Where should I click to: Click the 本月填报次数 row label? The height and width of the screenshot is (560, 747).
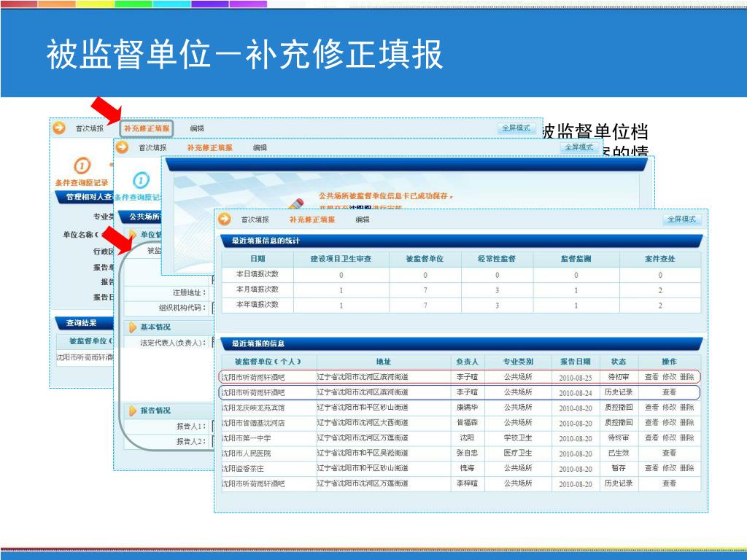pos(258,289)
